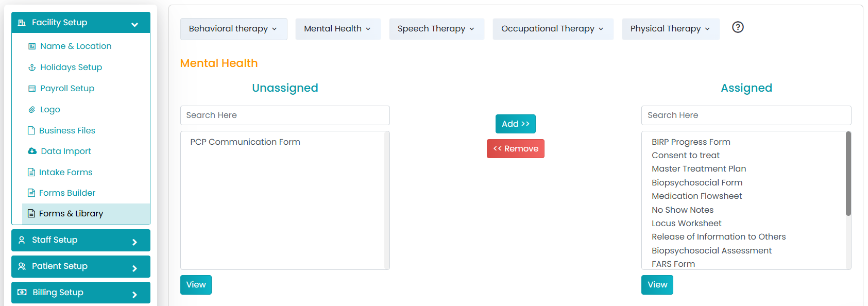This screenshot has height=306, width=868.
Task: Click the help question mark icon
Action: pyautogui.click(x=738, y=27)
